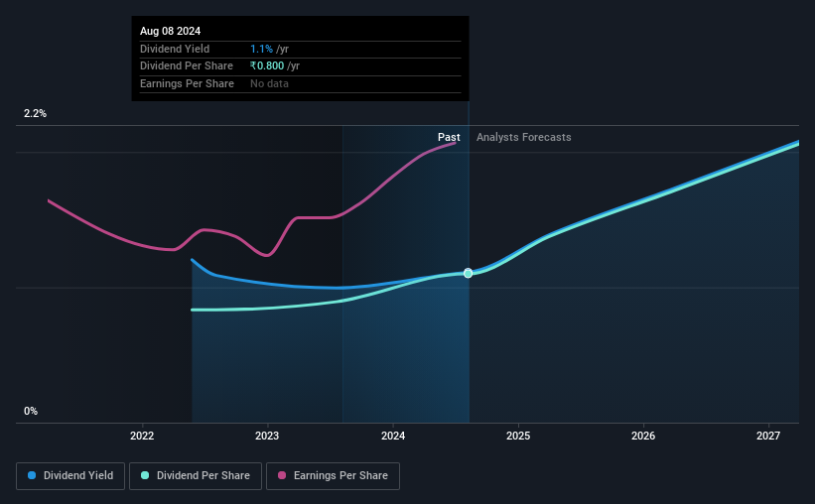Click the 2024 x-axis label

(393, 436)
